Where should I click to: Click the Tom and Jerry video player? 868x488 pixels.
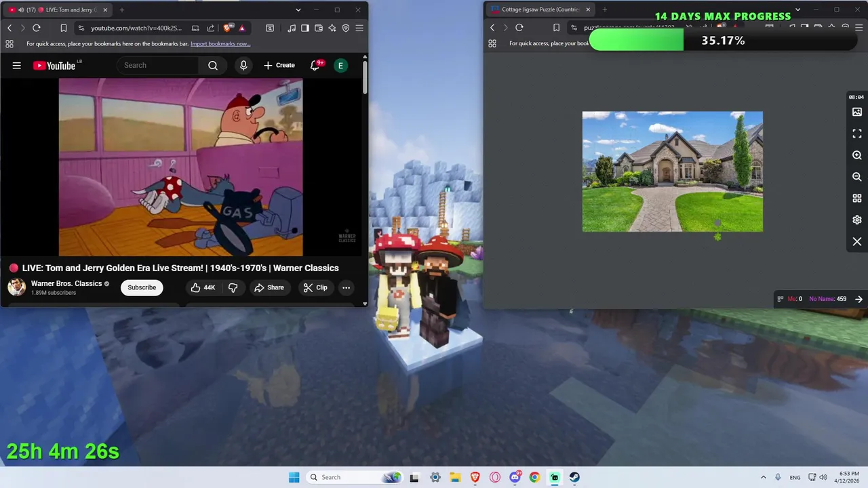click(181, 167)
